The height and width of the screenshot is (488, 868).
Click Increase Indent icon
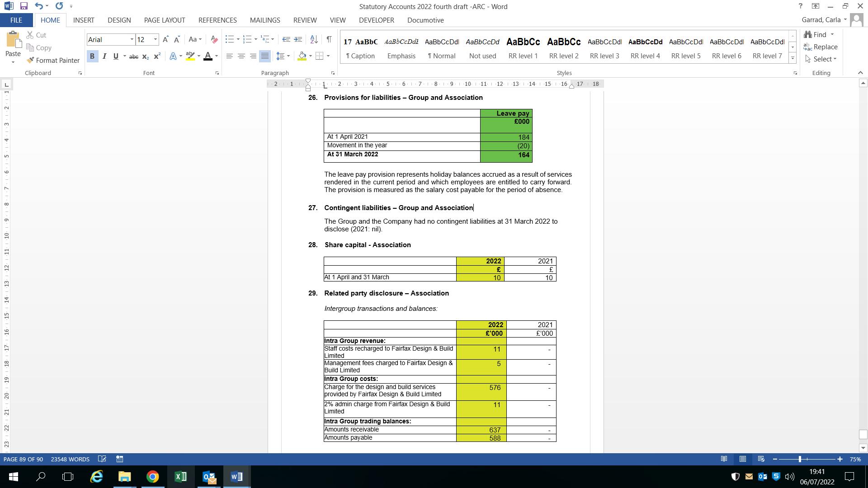298,40
